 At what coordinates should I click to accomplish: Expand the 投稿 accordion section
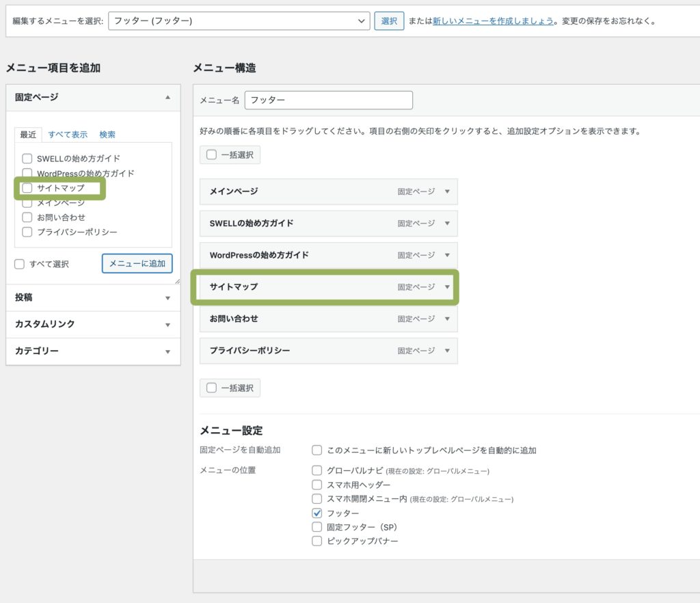(167, 298)
